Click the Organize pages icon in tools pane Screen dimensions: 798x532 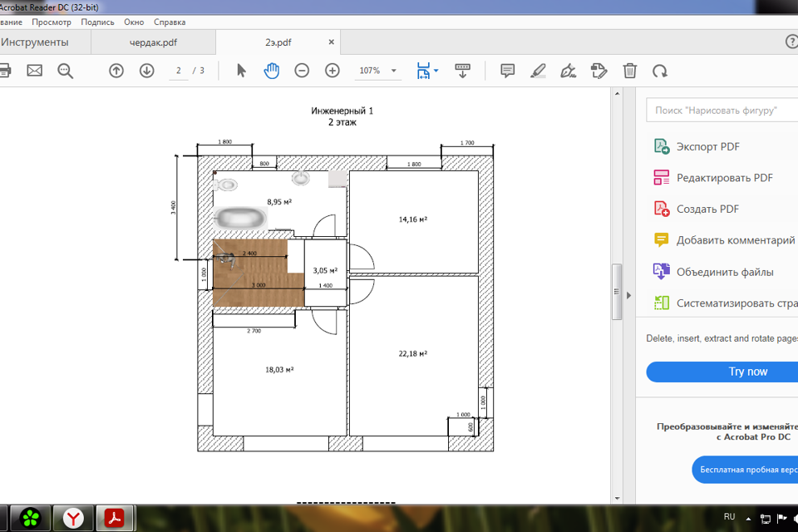[x=662, y=303]
